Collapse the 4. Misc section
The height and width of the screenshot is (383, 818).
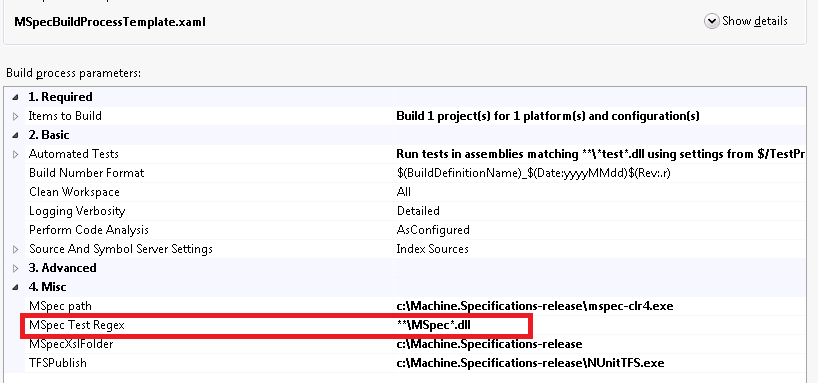tap(16, 287)
